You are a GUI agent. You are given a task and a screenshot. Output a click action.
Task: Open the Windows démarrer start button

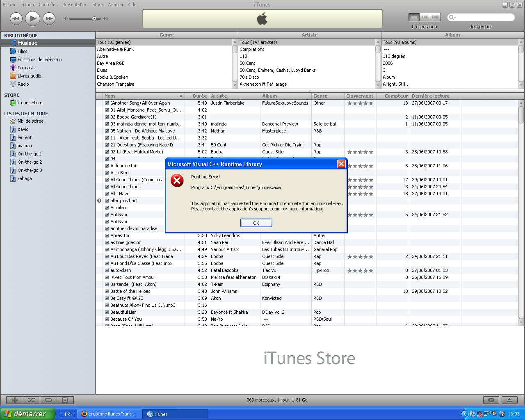[27, 414]
